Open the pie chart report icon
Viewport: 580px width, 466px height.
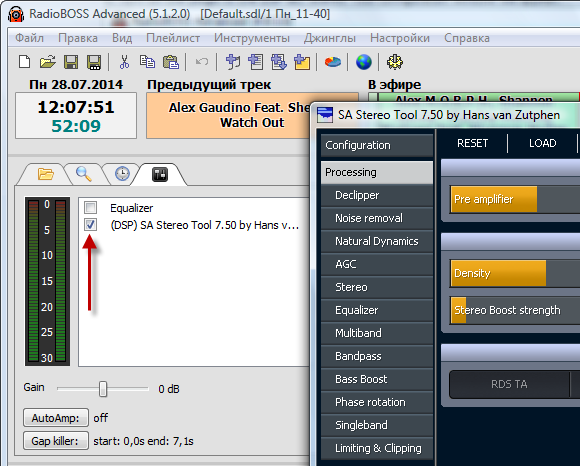click(333, 62)
